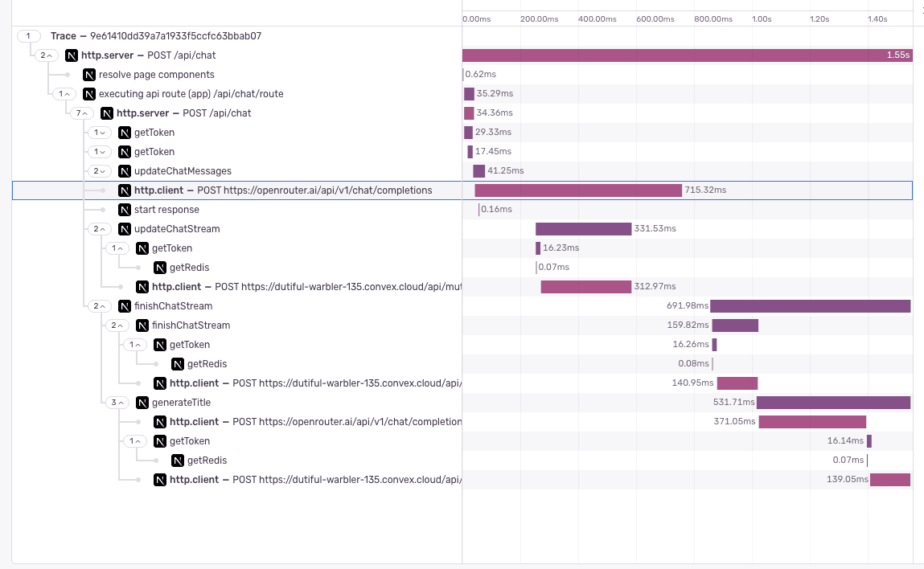Click the Next.js icon next to updateChatMessages
Image resolution: width=924 pixels, height=569 pixels.
coord(125,171)
